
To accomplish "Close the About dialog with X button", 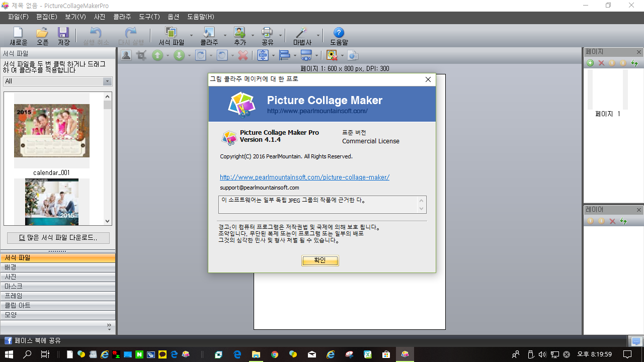I will [428, 79].
